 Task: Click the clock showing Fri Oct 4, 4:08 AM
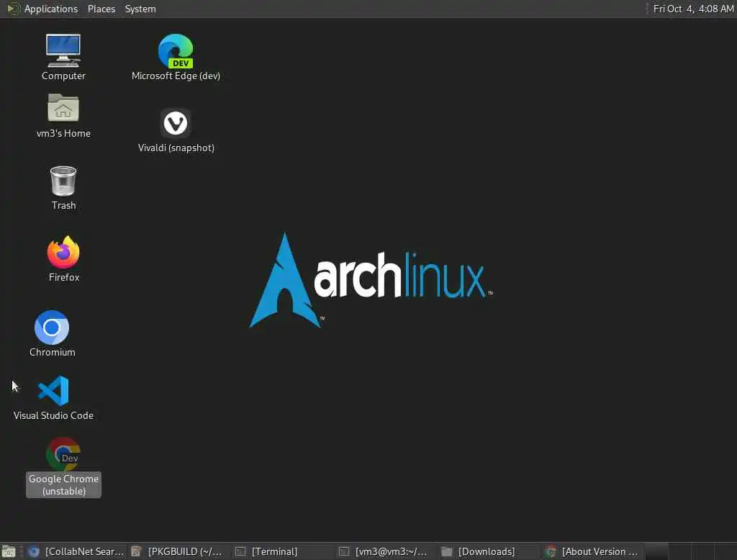pyautogui.click(x=693, y=9)
